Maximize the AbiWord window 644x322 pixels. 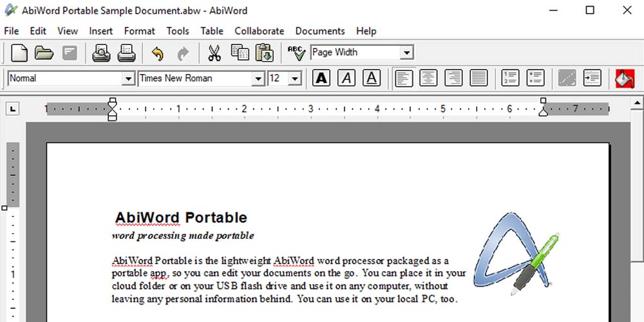(590, 10)
